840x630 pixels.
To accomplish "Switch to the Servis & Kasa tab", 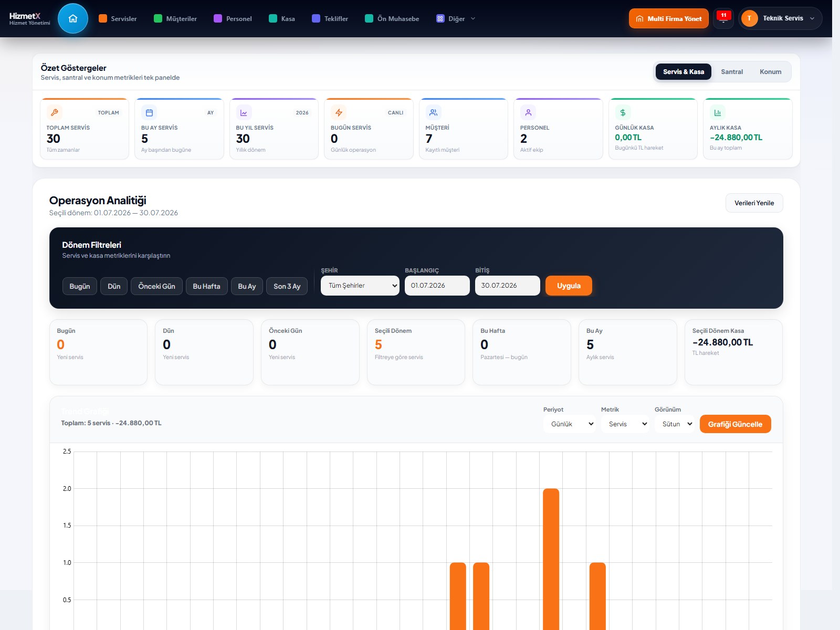I will (x=684, y=72).
